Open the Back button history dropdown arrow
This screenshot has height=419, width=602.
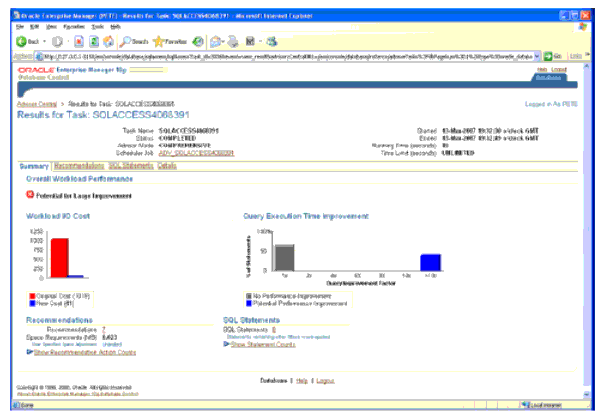(x=45, y=41)
